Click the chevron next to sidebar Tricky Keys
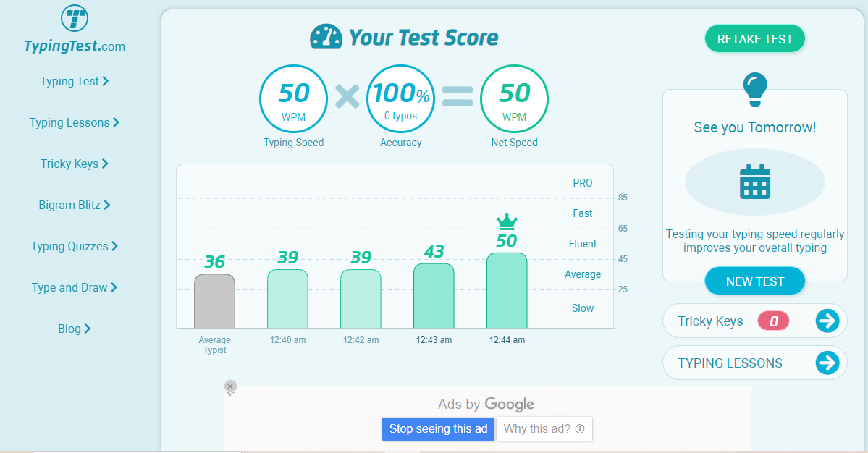The image size is (868, 453). click(x=105, y=164)
